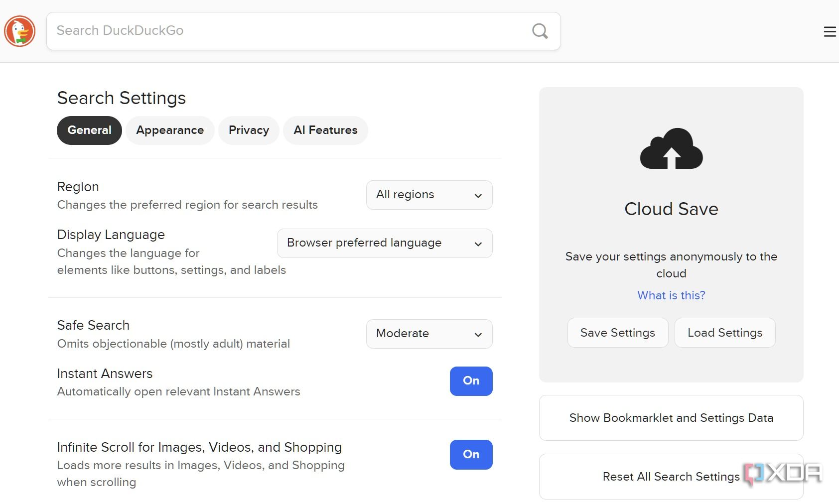Click the Search Settings heading
The height and width of the screenshot is (504, 839).
pos(122,98)
